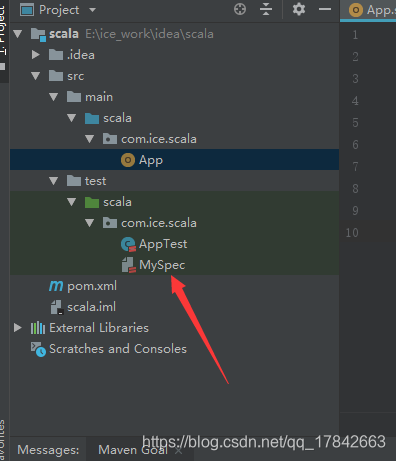The image size is (396, 461).
Task: Select External Libraries label
Action: tap(99, 328)
